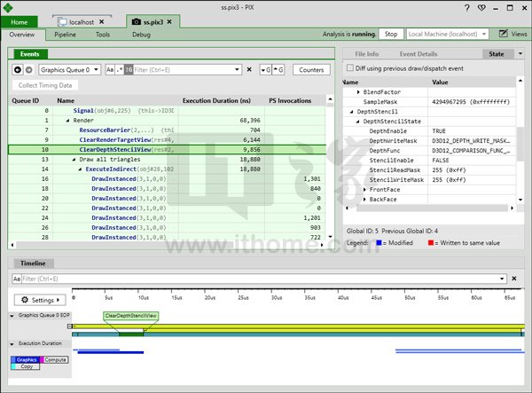
Task: Expand the BlendFactor state row
Action: pyautogui.click(x=359, y=92)
